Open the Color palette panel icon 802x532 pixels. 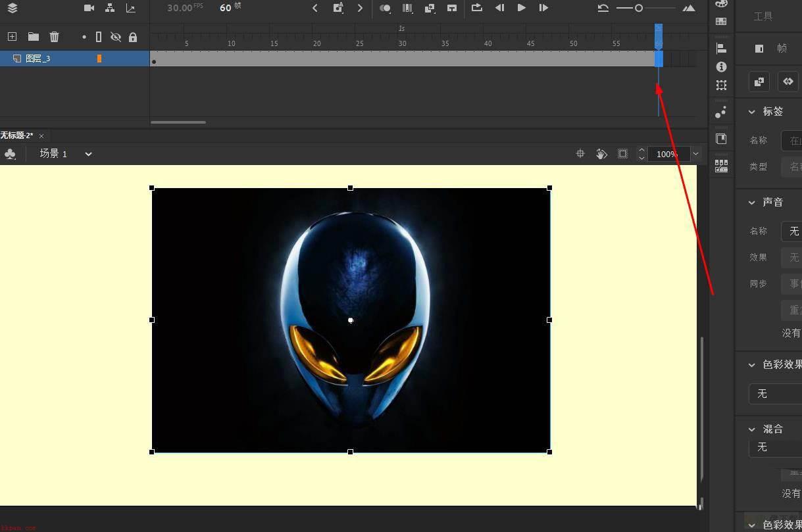721,4
